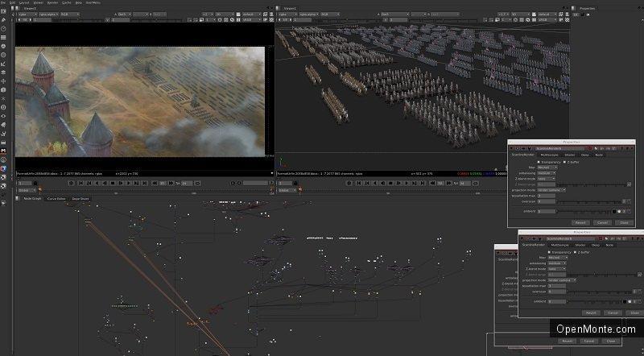The width and height of the screenshot is (644, 356).
Task: Click the loop mode icon in left viewer
Action: coord(197,184)
